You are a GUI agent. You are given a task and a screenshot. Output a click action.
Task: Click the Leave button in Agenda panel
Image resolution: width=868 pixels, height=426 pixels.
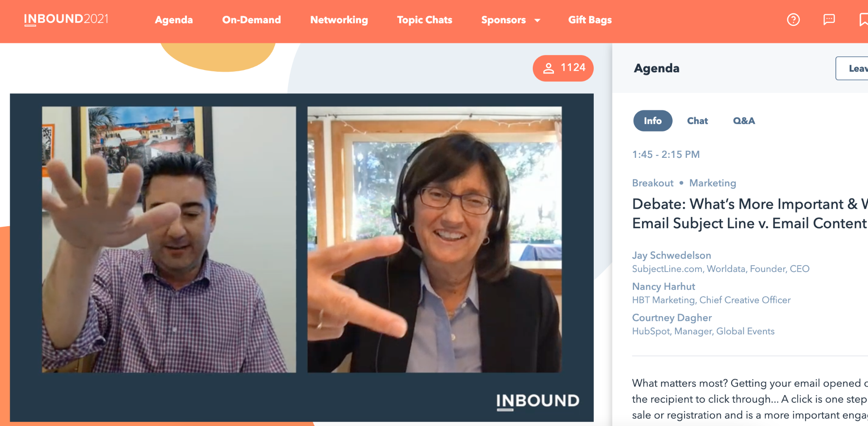click(852, 68)
